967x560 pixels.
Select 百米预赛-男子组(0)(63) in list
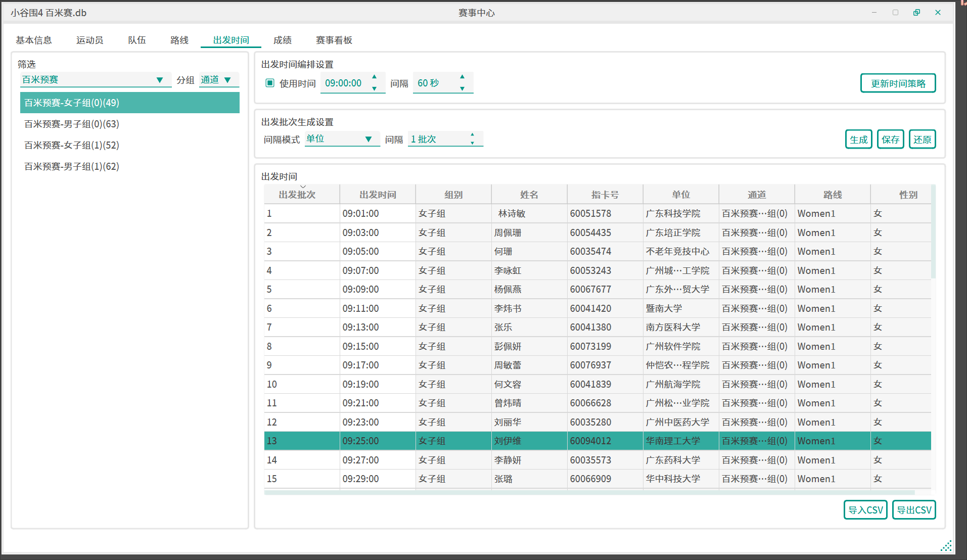[x=72, y=124]
